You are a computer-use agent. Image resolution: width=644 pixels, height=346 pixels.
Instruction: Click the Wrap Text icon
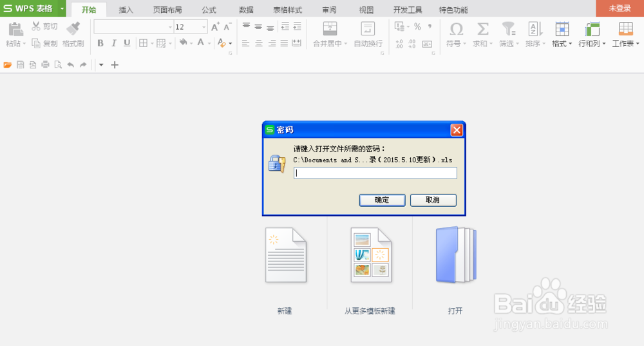[x=368, y=29]
